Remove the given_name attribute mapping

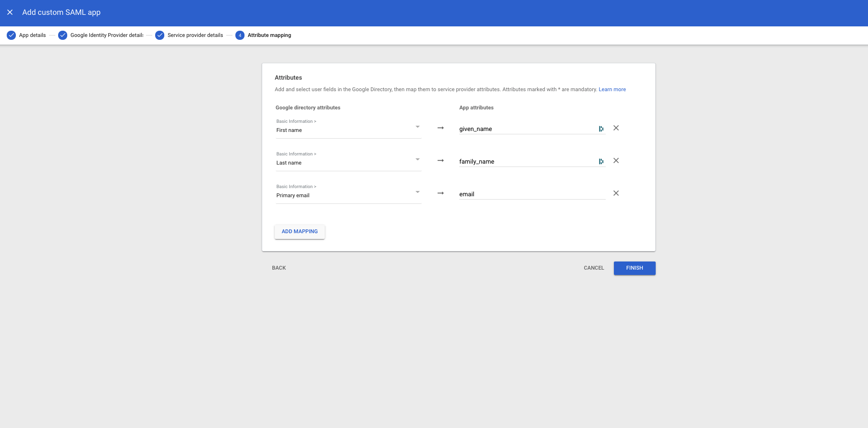pos(616,128)
